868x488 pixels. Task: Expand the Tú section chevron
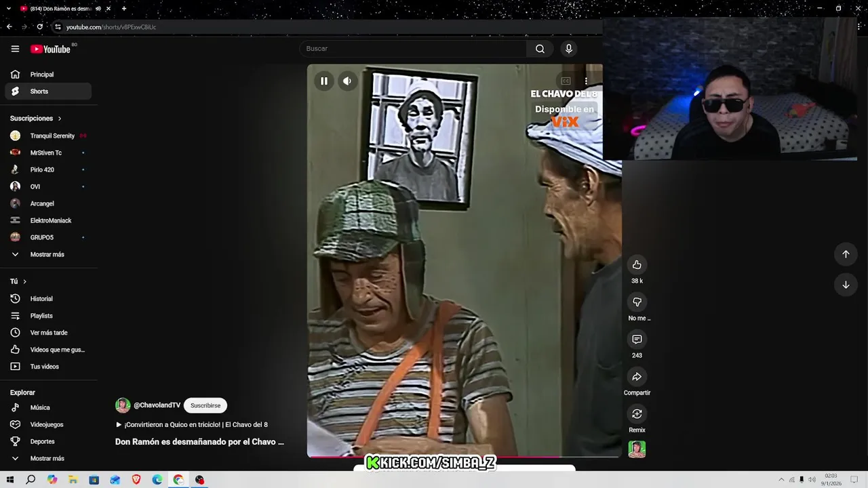[25, 281]
